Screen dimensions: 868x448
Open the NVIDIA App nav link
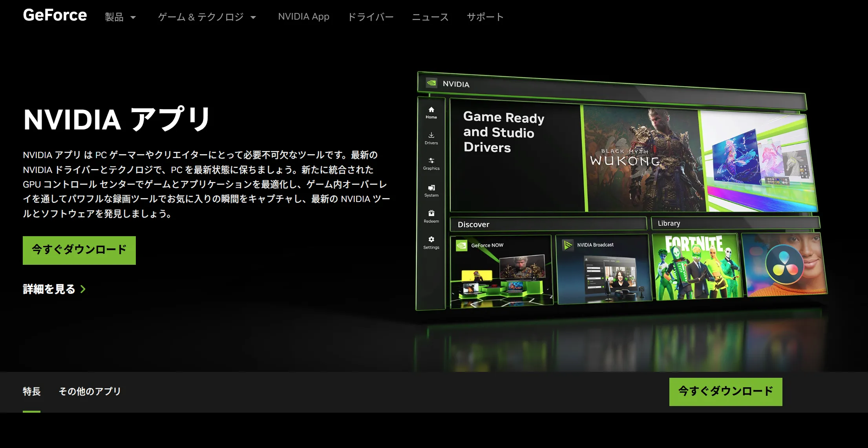(303, 16)
